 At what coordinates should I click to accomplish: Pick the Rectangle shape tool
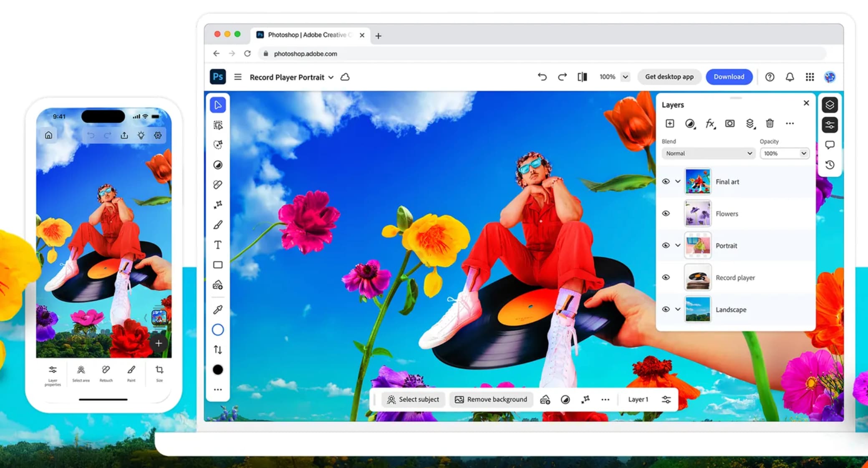click(218, 265)
